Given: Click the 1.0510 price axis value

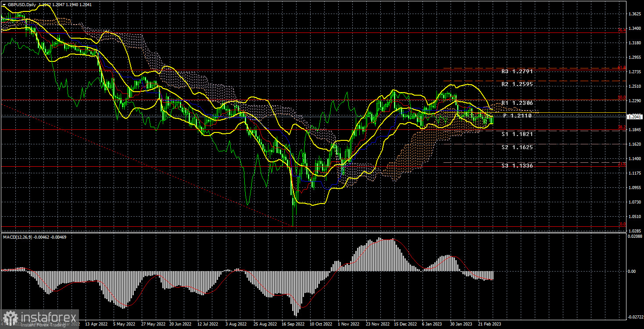Looking at the screenshot, I should (x=634, y=217).
